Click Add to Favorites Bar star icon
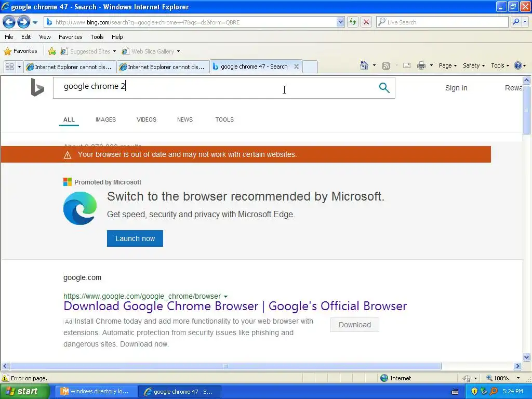The image size is (532, 399). pos(51,51)
